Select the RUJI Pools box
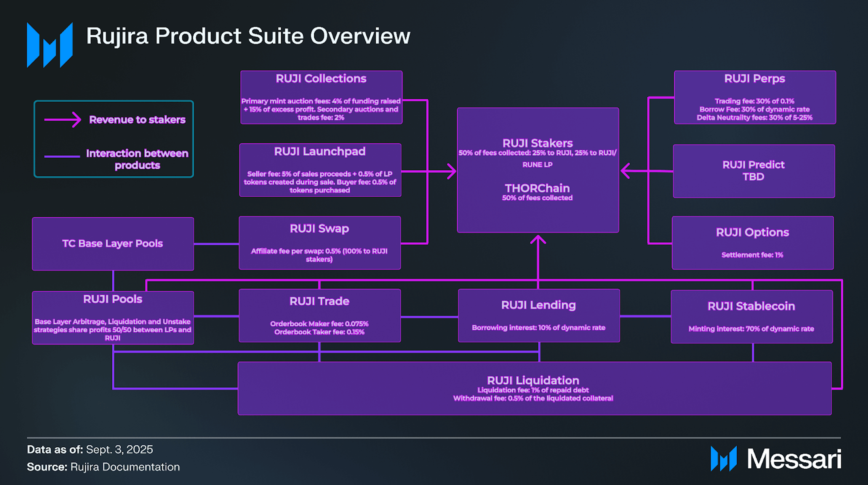 click(x=113, y=318)
